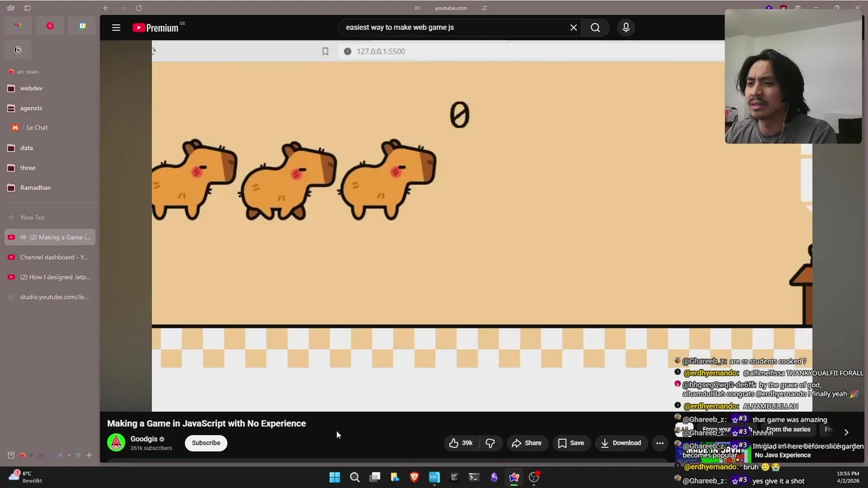Open the Goodgis channel name link

click(x=144, y=439)
